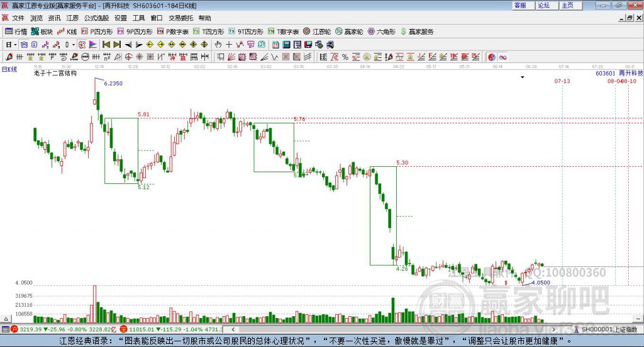The image size is (644, 347).
Task: Click the 603601 再升科技 stock label
Action: point(619,73)
